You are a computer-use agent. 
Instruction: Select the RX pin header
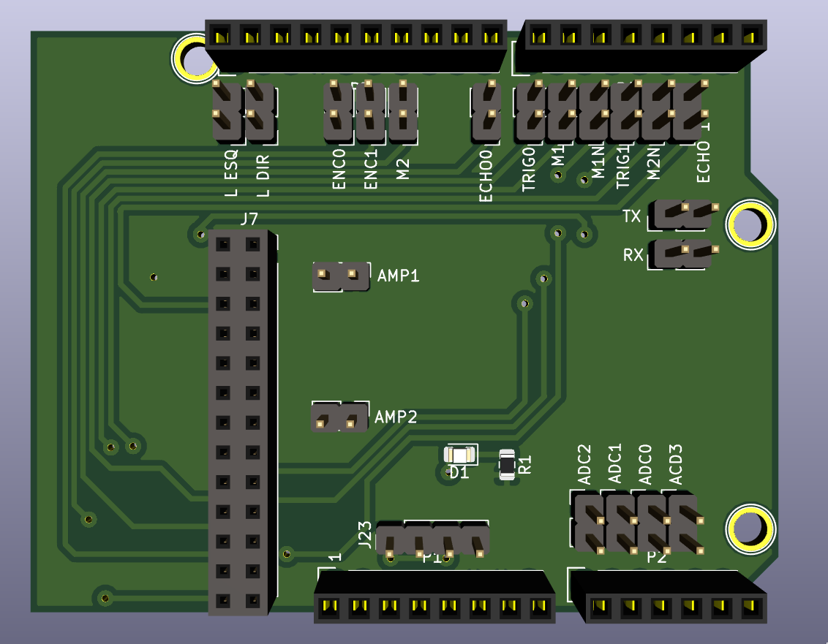pyautogui.click(x=683, y=254)
